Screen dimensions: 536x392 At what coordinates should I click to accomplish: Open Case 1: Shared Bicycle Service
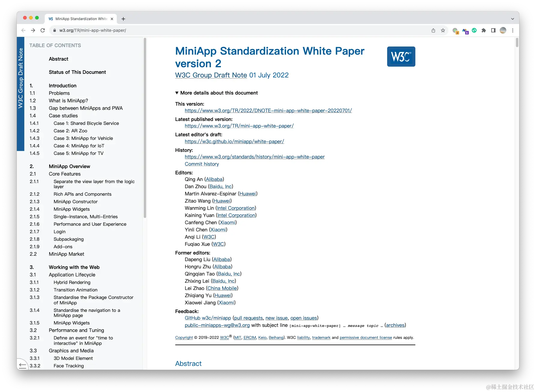pyautogui.click(x=86, y=123)
